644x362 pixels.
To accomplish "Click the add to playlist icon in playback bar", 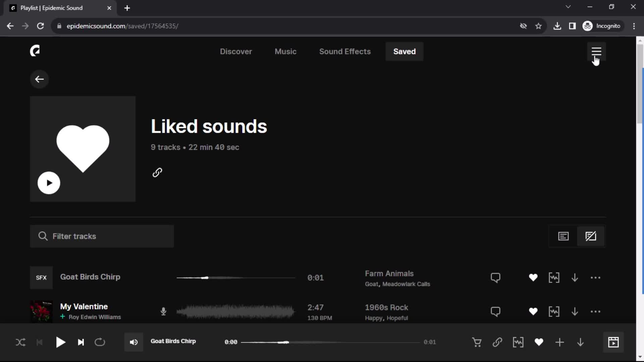I will (560, 342).
